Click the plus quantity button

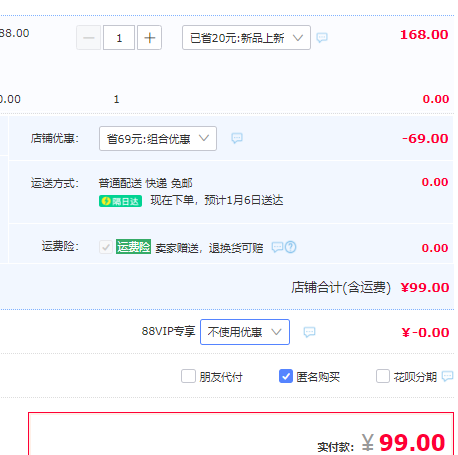click(149, 38)
